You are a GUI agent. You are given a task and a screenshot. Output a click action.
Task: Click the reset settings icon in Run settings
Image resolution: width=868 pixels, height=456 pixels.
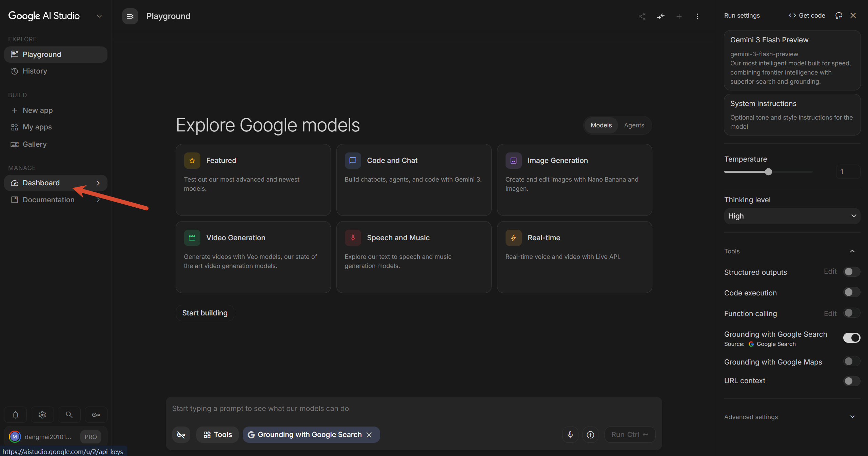pos(839,16)
